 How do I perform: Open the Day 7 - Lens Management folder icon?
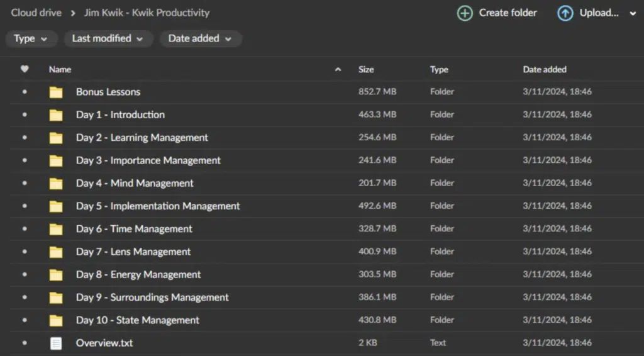click(x=56, y=252)
